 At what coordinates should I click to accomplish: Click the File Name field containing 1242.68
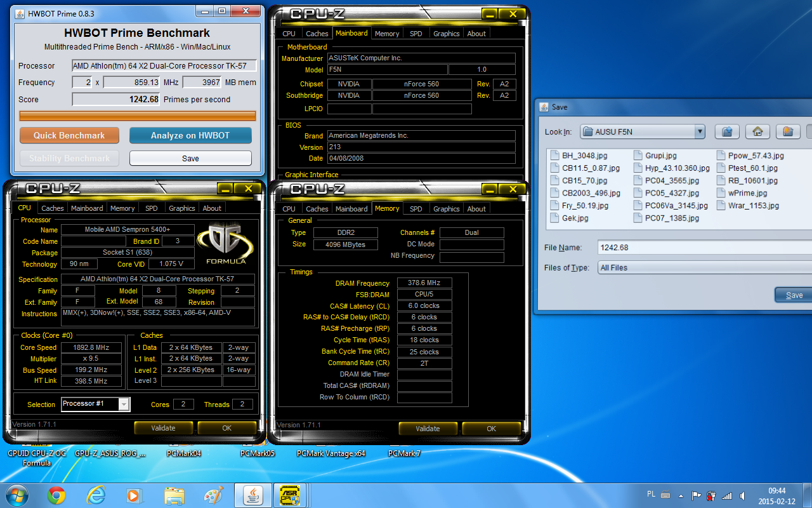pos(704,247)
